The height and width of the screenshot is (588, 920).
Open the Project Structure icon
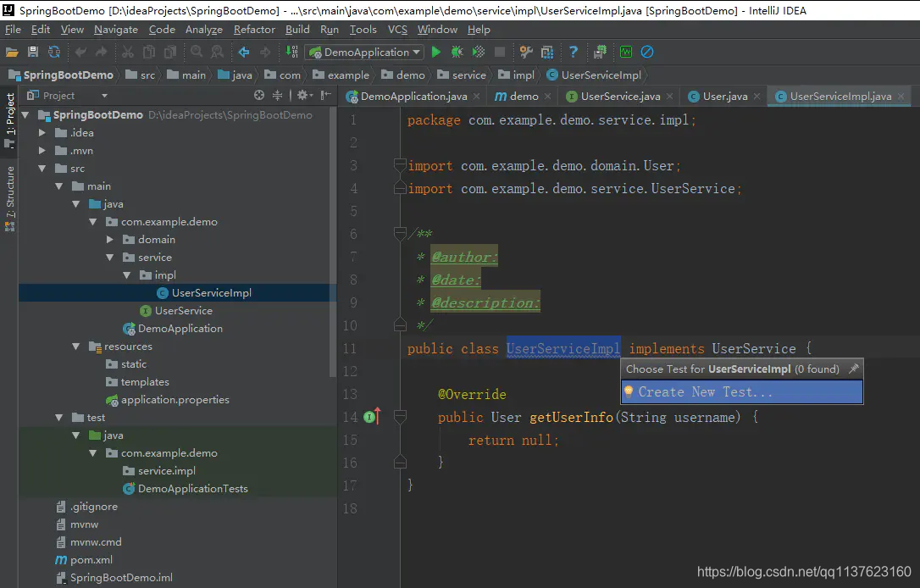click(547, 53)
